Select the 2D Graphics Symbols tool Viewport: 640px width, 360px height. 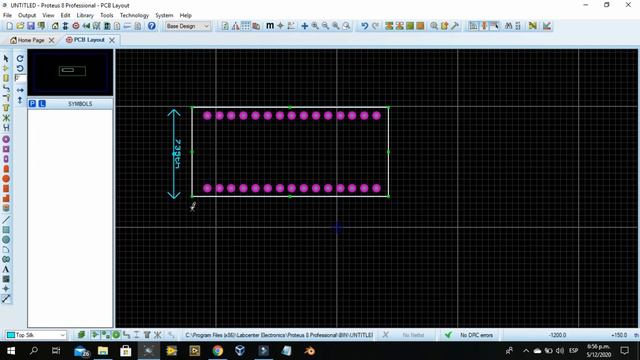6,279
